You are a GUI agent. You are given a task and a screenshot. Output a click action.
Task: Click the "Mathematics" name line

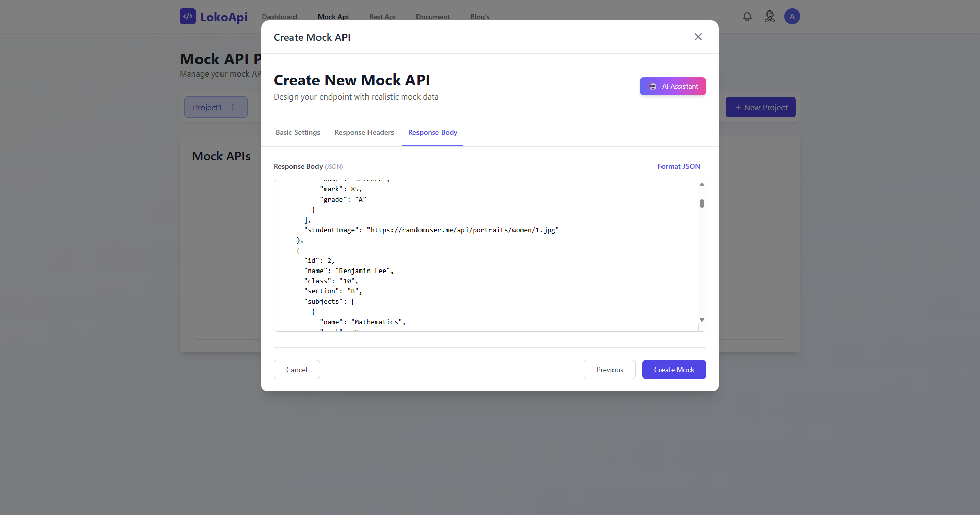coord(362,322)
